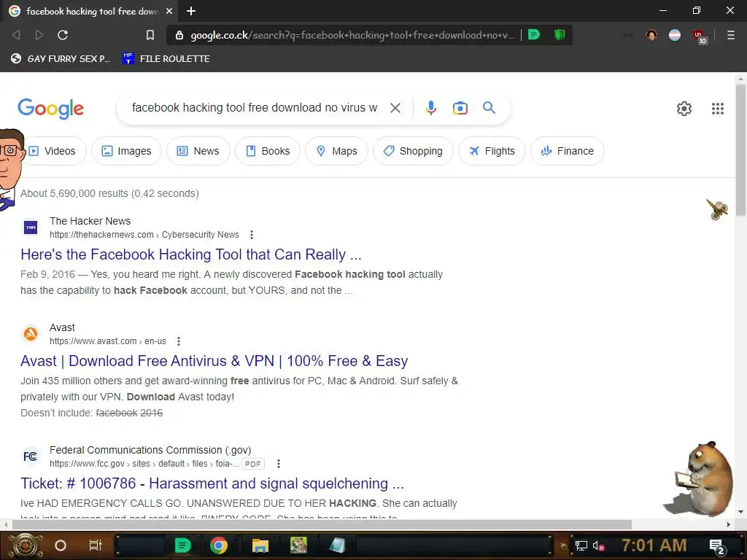Image resolution: width=747 pixels, height=560 pixels.
Task: Switch to the Videos results filter
Action: (x=53, y=151)
